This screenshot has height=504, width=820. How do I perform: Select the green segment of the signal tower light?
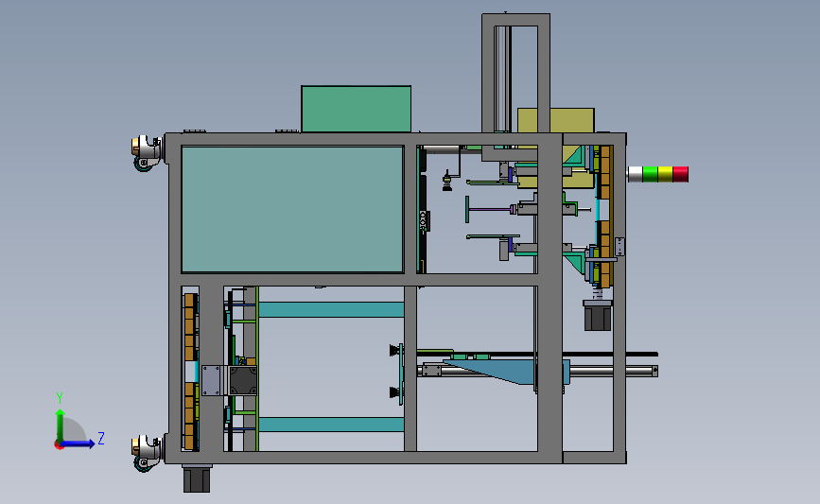[650, 174]
